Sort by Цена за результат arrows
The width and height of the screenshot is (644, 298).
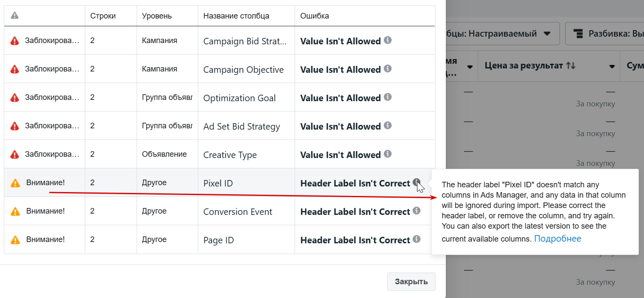[x=571, y=65]
